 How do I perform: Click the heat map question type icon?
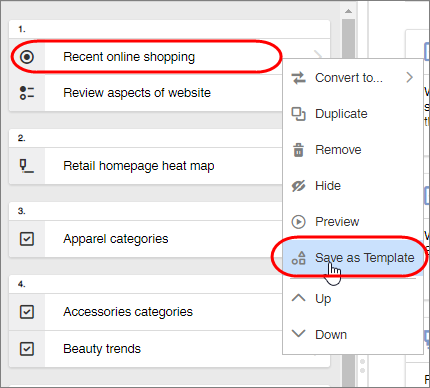click(x=27, y=166)
